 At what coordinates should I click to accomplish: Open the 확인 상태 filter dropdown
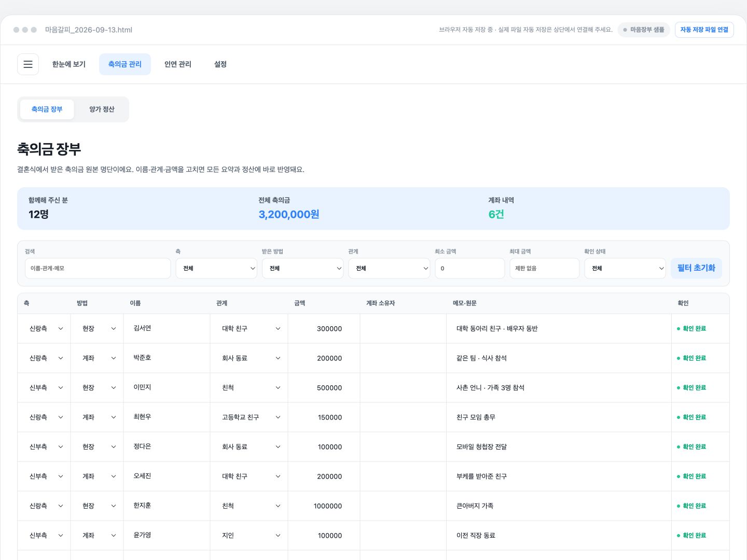[x=625, y=268]
